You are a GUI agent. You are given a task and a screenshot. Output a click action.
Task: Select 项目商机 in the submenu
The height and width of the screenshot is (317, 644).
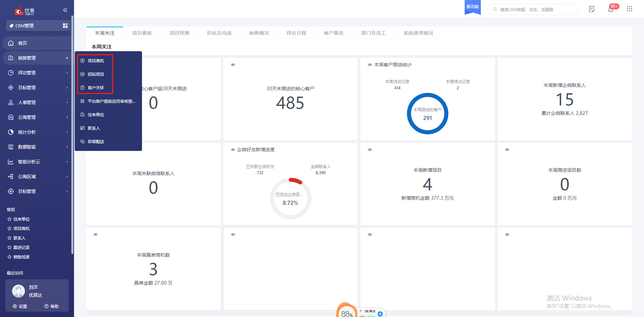point(96,61)
